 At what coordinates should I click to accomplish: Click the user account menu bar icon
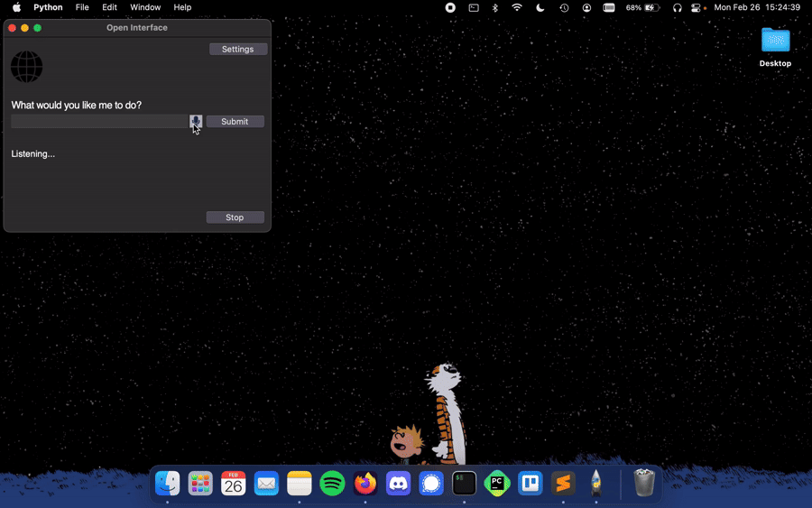586,7
